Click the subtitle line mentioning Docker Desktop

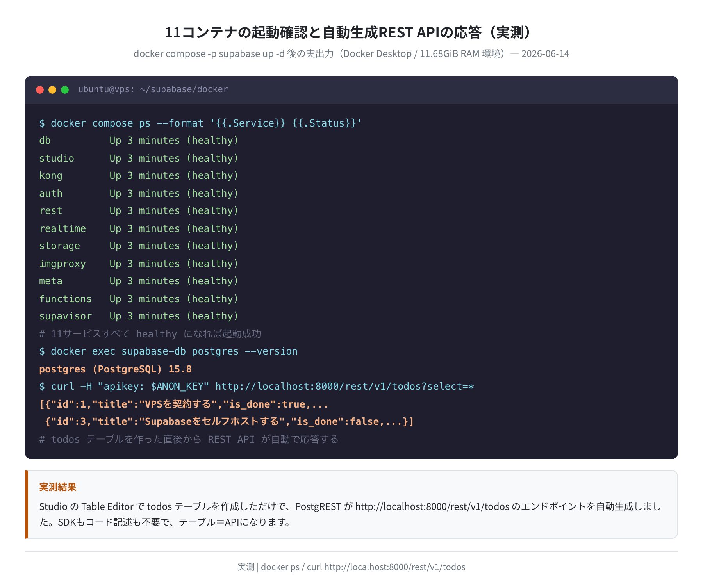(x=351, y=53)
